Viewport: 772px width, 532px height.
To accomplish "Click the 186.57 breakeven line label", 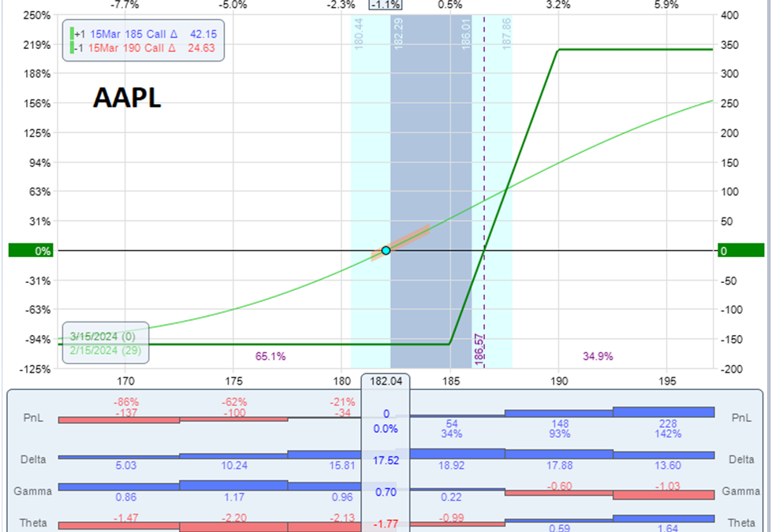I will [x=479, y=348].
